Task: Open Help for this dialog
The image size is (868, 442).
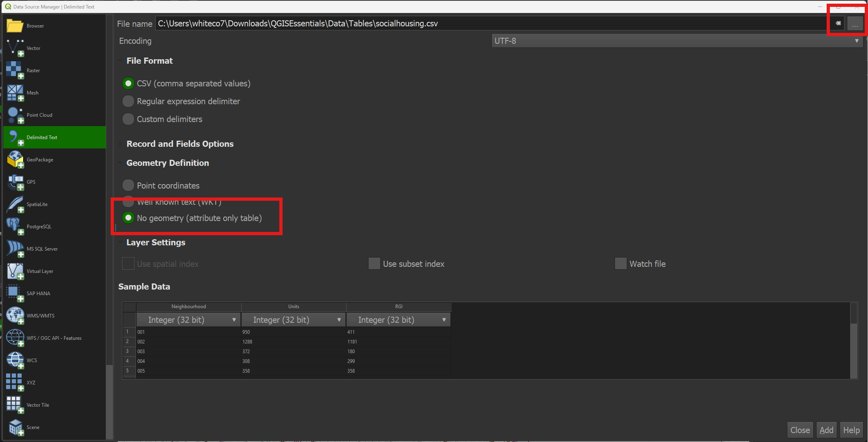Action: click(851, 430)
